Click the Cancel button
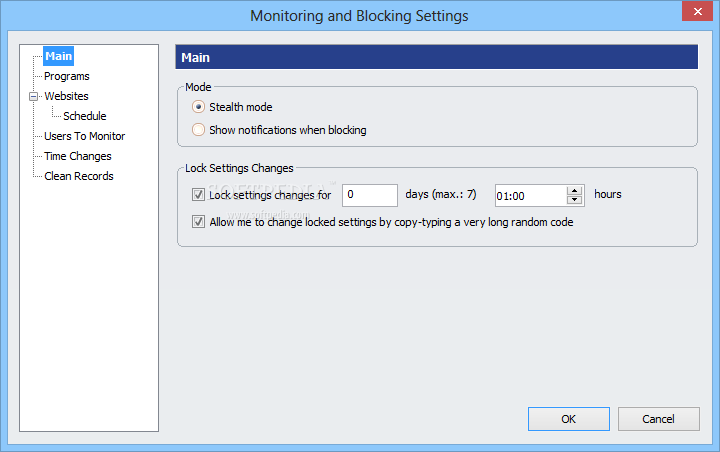 pyautogui.click(x=658, y=419)
